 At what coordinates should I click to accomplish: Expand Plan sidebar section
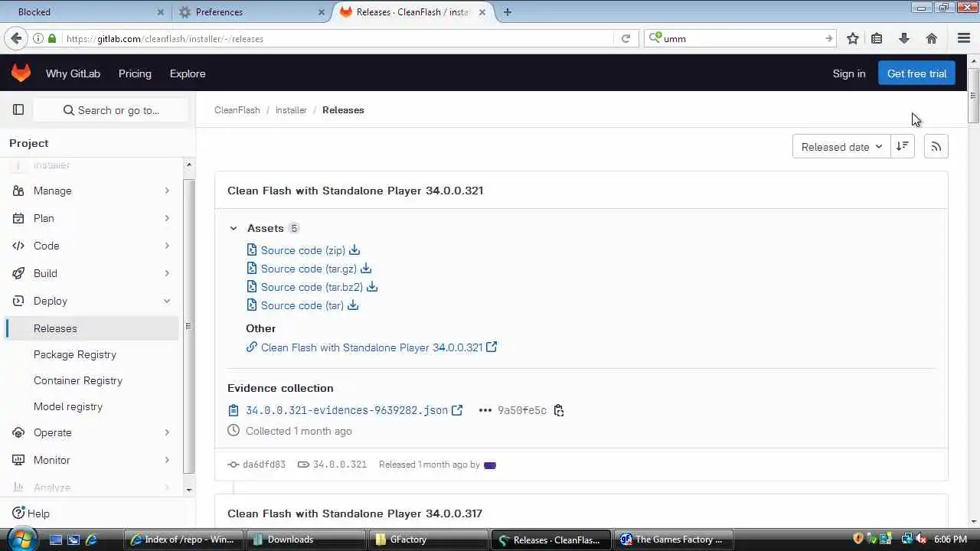click(92, 218)
